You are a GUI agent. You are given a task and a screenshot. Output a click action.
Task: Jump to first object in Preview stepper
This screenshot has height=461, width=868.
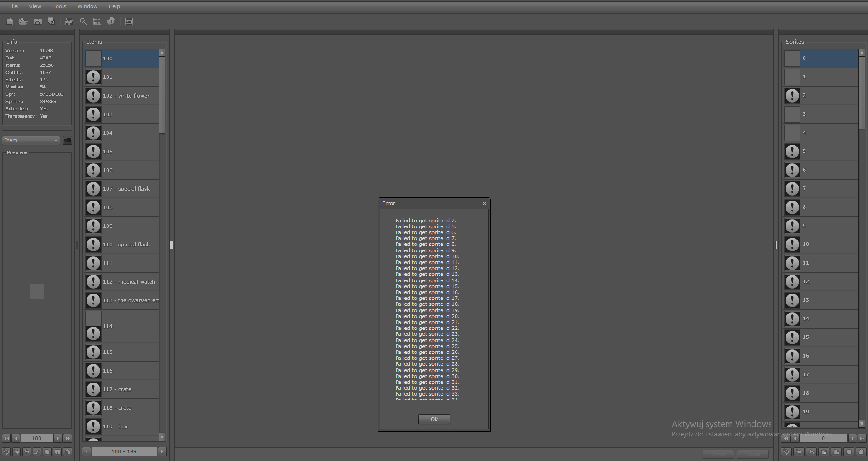coord(6,438)
